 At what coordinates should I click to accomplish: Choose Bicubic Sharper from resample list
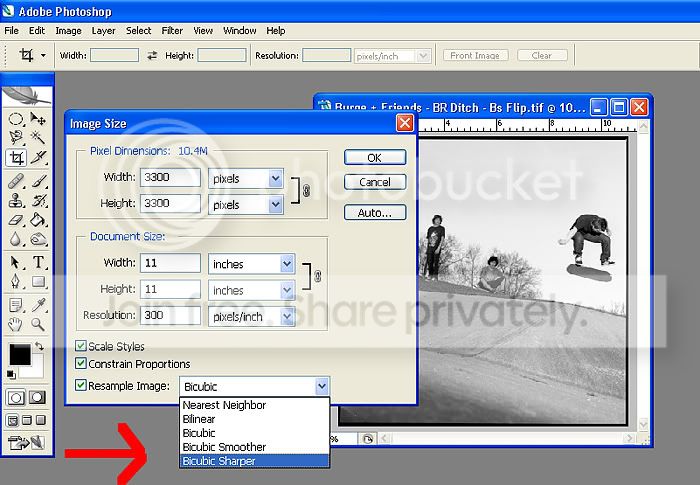[x=254, y=461]
